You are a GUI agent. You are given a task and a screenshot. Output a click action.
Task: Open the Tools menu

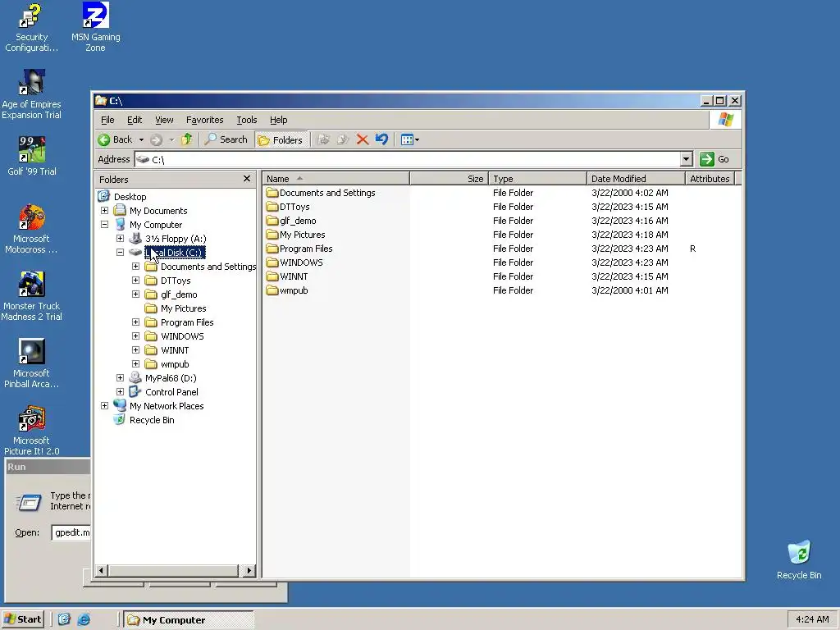[246, 120]
